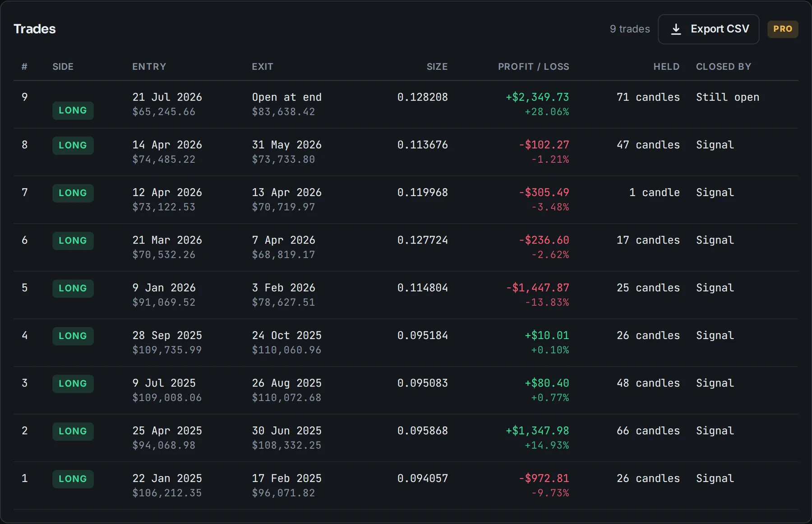Click entry price $91,069.52

[x=164, y=302]
